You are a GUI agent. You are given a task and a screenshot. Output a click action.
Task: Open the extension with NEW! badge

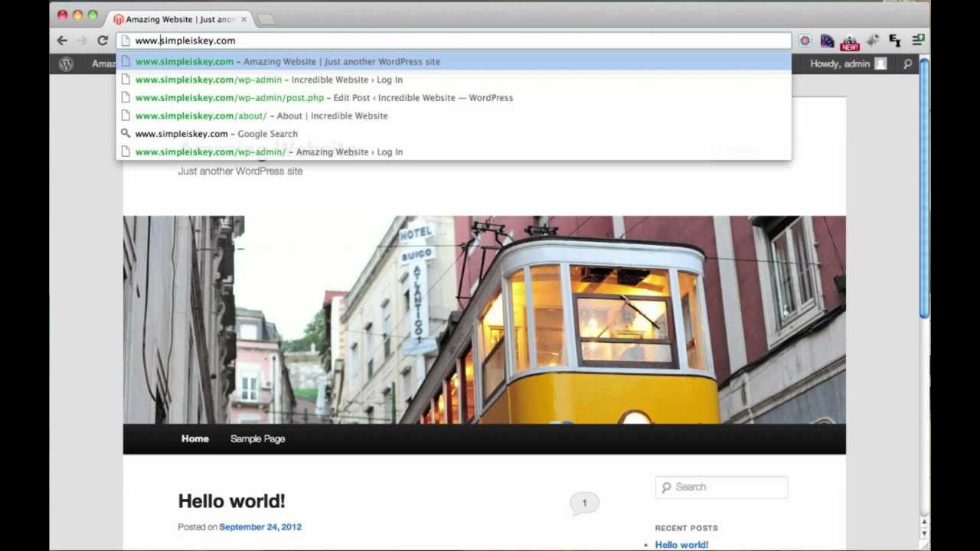[850, 42]
